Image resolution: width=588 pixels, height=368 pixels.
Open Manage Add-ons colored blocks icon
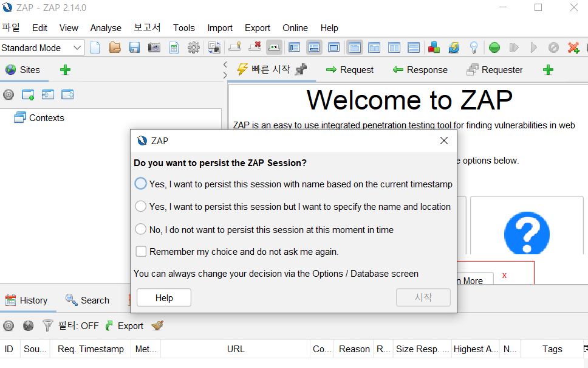[x=434, y=47]
